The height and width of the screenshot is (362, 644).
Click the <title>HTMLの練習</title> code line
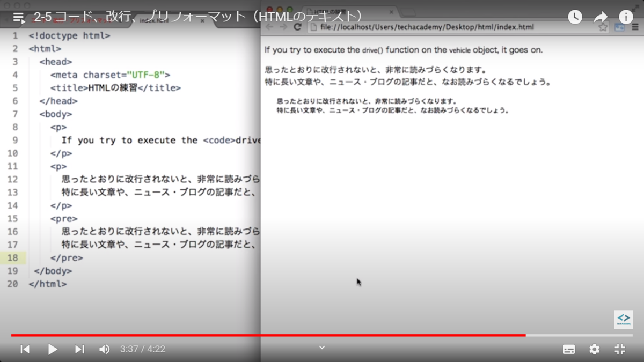115,88
